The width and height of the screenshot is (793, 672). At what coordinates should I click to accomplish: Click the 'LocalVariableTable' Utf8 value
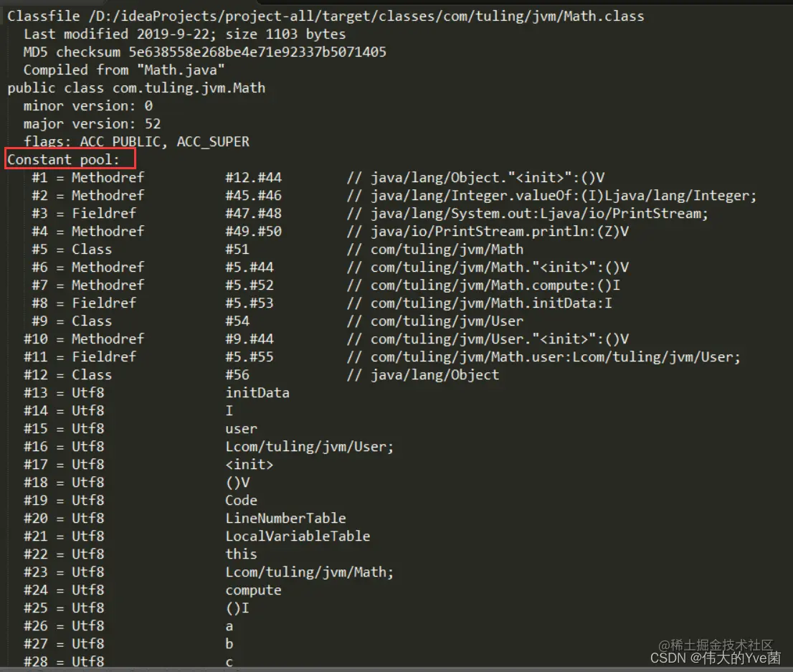pos(298,536)
